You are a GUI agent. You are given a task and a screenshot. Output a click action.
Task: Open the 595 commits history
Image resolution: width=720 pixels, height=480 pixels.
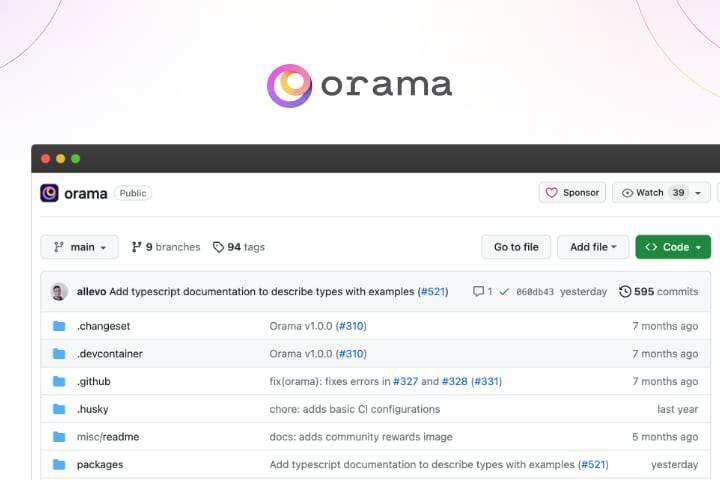(658, 292)
